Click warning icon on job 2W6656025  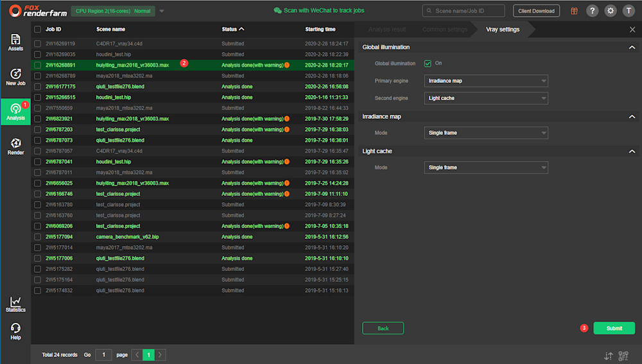pyautogui.click(x=287, y=183)
